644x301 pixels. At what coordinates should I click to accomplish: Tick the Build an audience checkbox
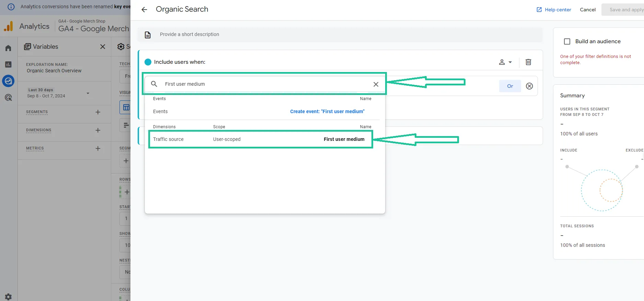tap(567, 41)
